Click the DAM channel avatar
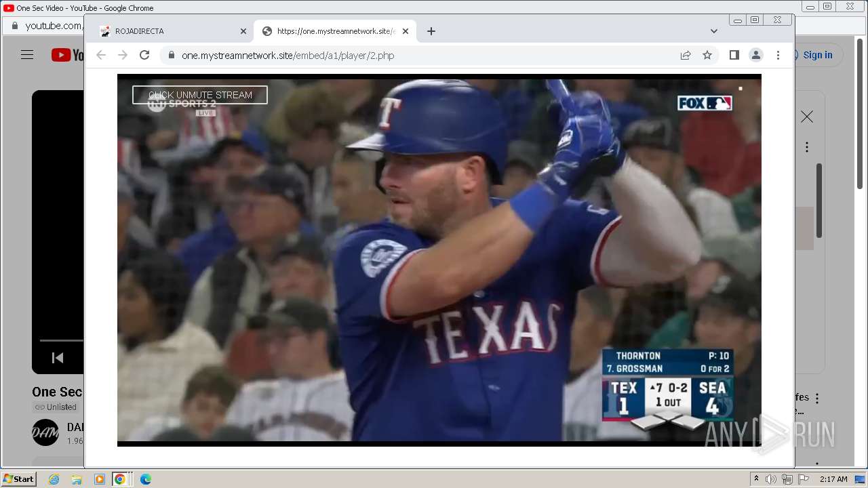The width and height of the screenshot is (868, 488). [45, 432]
